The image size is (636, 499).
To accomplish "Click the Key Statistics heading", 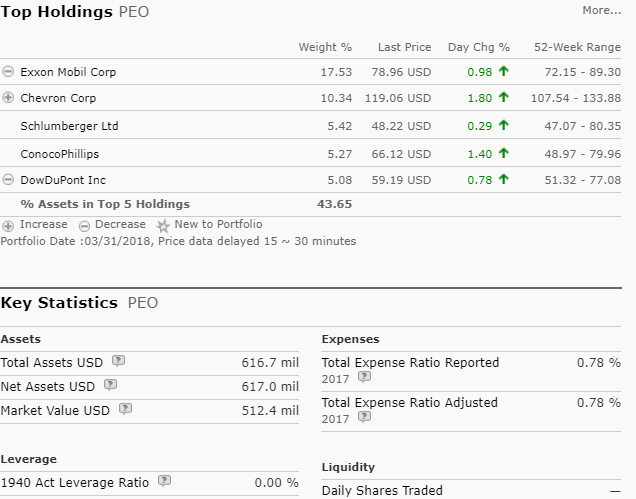I will 59,303.
